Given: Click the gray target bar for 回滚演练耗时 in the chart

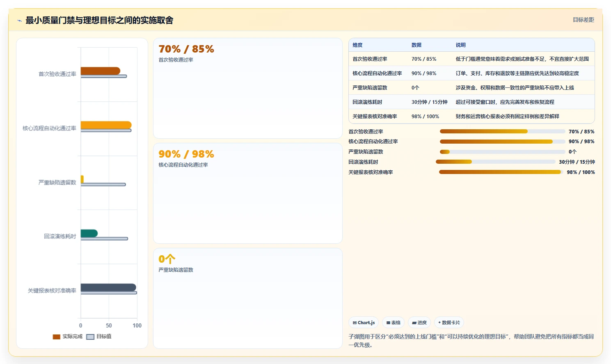Looking at the screenshot, I should (x=104, y=238).
